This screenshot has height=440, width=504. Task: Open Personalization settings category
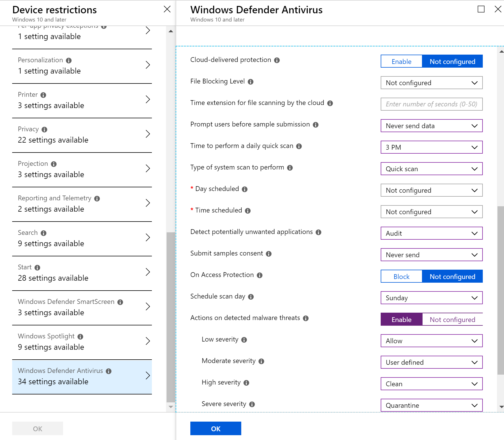[x=82, y=66]
